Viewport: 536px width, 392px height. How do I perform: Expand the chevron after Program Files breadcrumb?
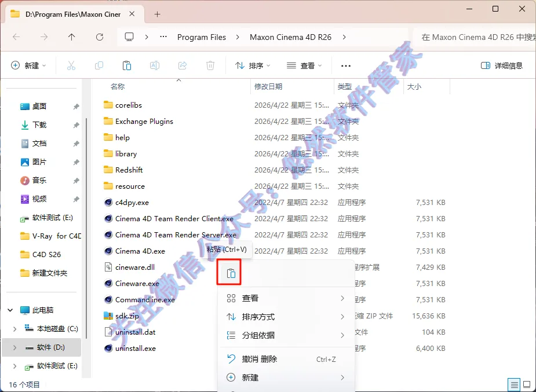coord(238,37)
